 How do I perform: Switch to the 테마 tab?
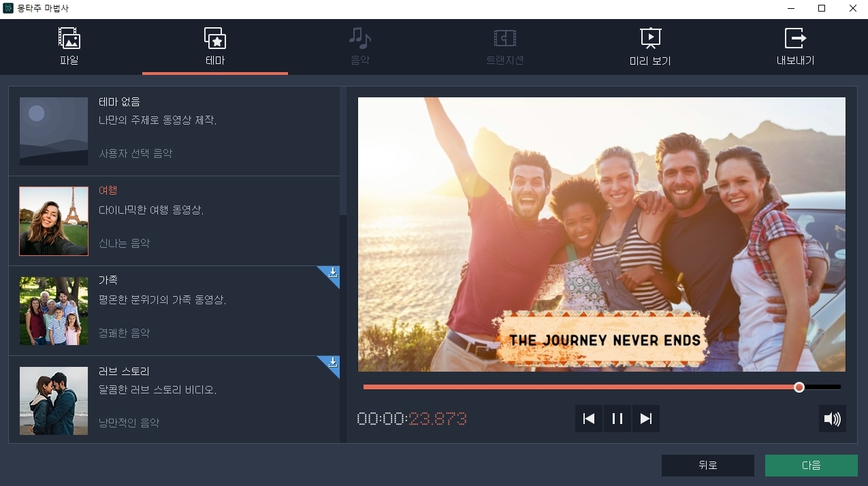[x=215, y=46]
